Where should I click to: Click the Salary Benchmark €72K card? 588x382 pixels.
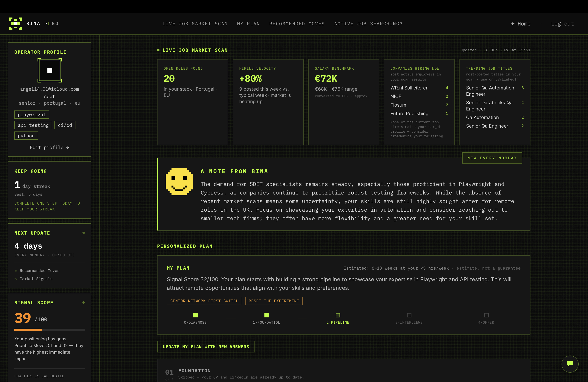(x=344, y=102)
